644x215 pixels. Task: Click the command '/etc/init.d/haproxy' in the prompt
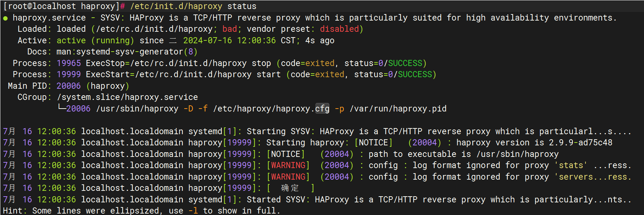176,6
